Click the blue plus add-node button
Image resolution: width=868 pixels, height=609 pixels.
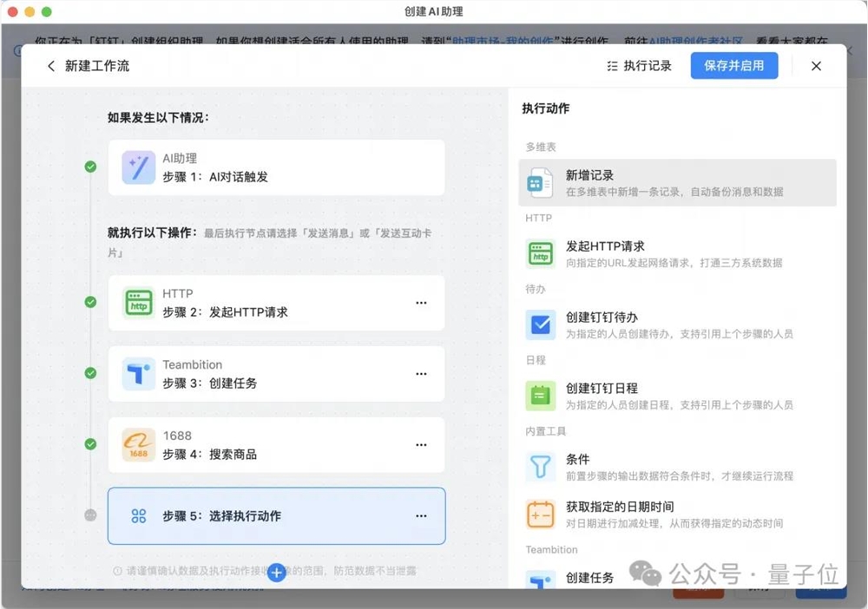click(276, 573)
